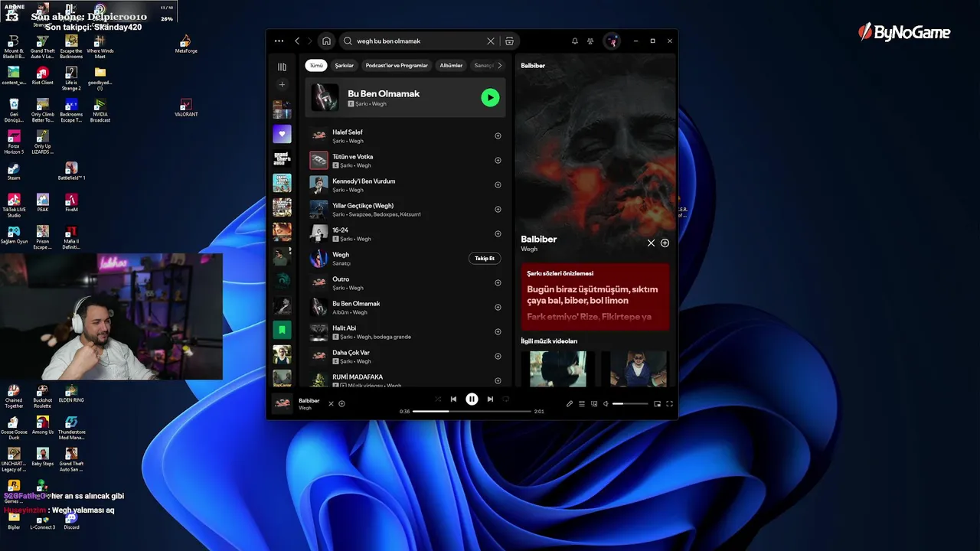Add Halit Abi to Liked Songs

pos(498,332)
